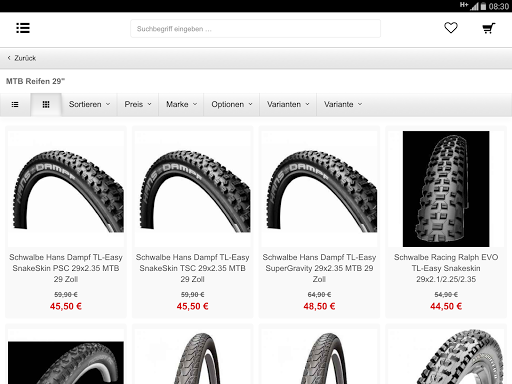Viewport: 512px width, 384px height.
Task: Open Racing Ralph EVO tire image
Action: pyautogui.click(x=446, y=189)
